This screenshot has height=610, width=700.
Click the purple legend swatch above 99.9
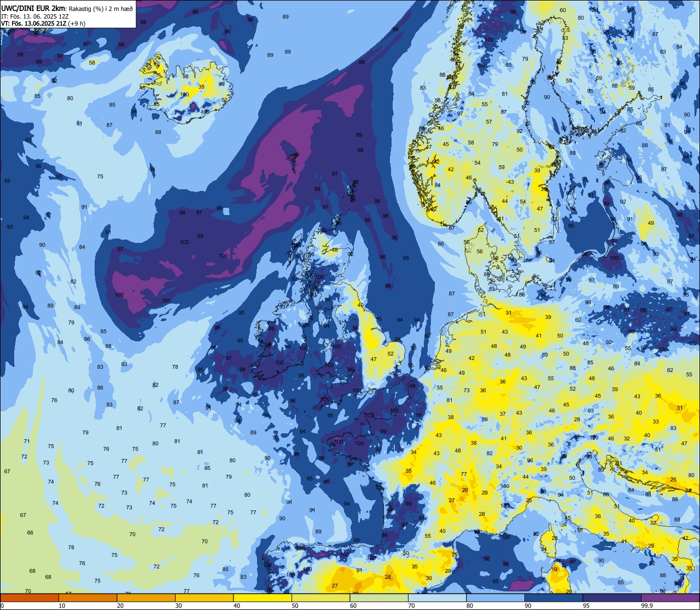tap(670, 597)
